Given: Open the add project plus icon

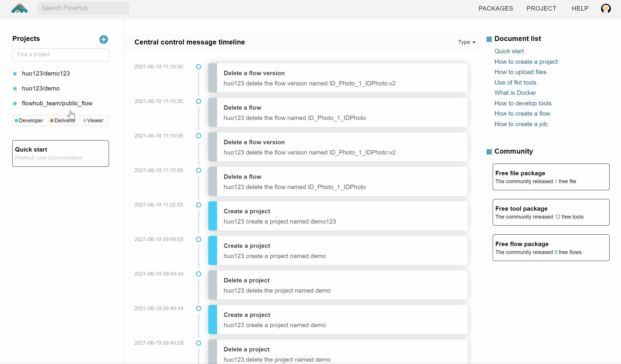Looking at the screenshot, I should (103, 39).
